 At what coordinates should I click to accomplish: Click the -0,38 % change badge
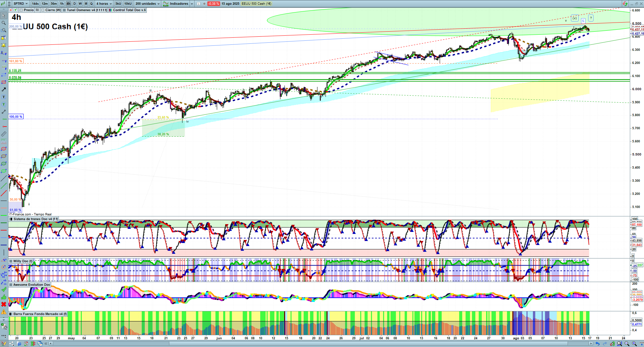[213, 4]
